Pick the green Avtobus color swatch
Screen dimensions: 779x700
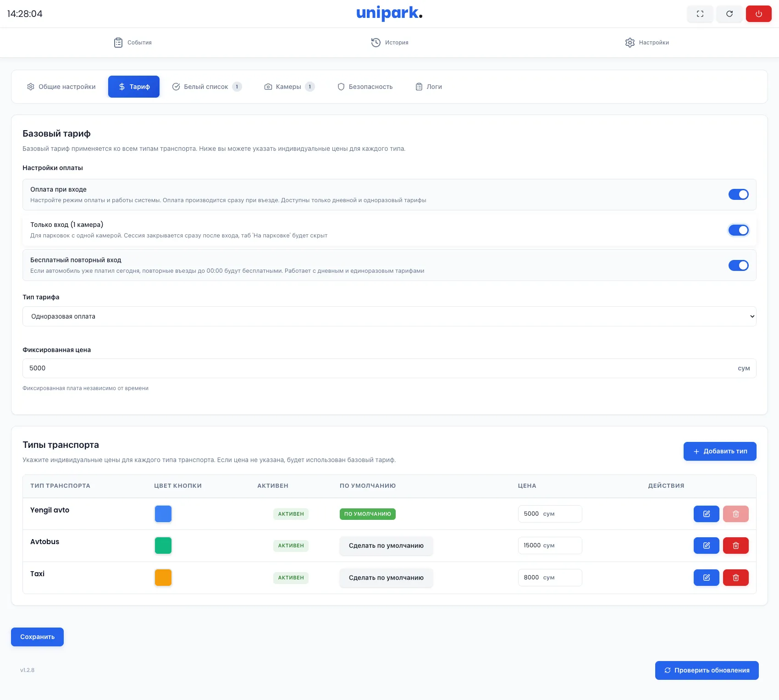163,546
